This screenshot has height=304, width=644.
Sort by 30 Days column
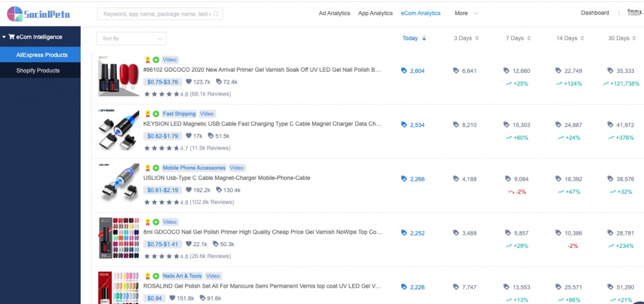tap(622, 38)
